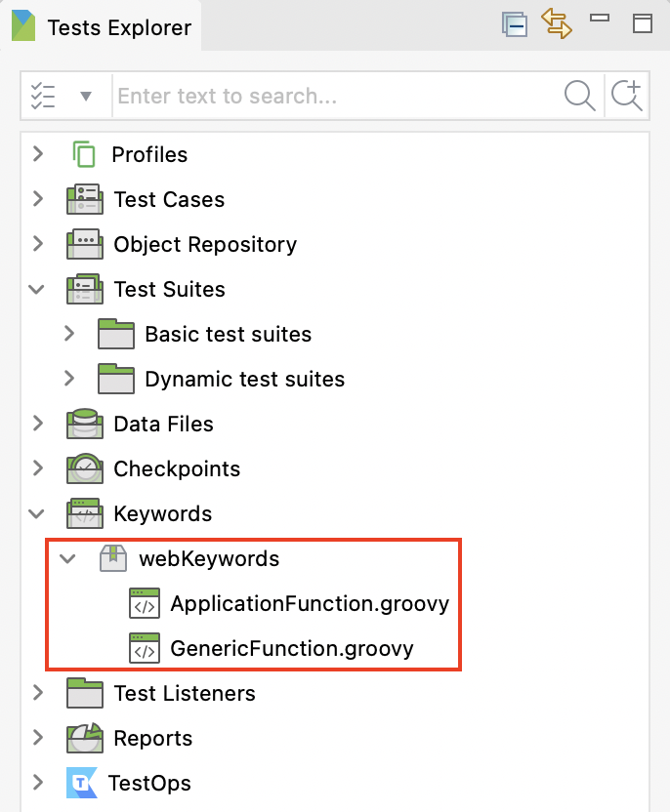Collapse the Test Suites folder
This screenshot has width=670, height=812.
[38, 289]
